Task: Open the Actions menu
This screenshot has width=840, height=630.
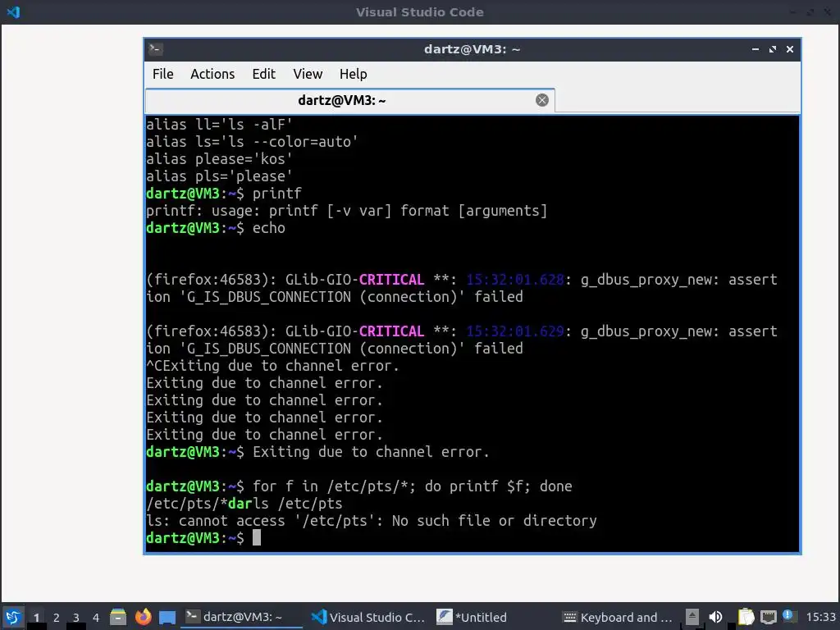Action: 212,74
